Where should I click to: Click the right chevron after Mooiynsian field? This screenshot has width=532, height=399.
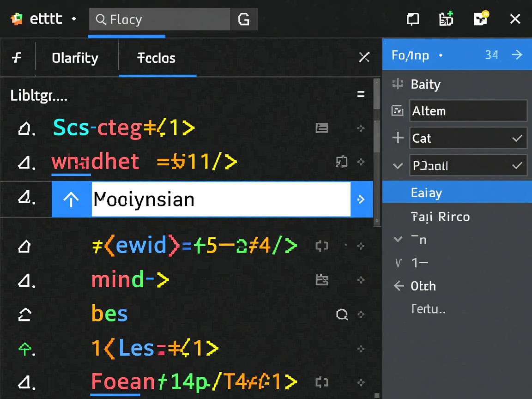click(x=361, y=199)
